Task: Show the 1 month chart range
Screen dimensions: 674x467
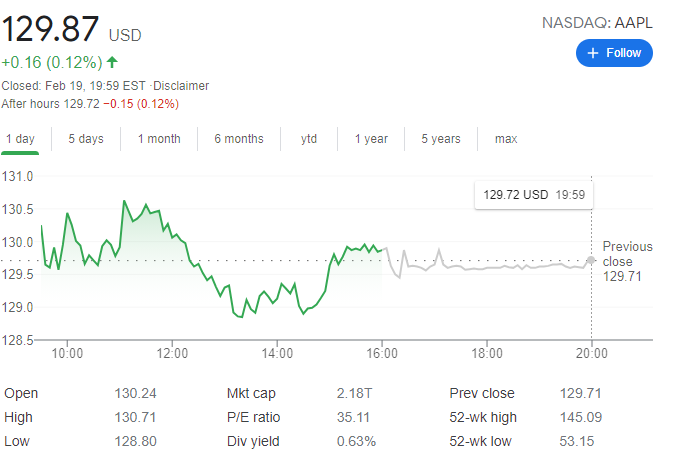Action: [159, 139]
